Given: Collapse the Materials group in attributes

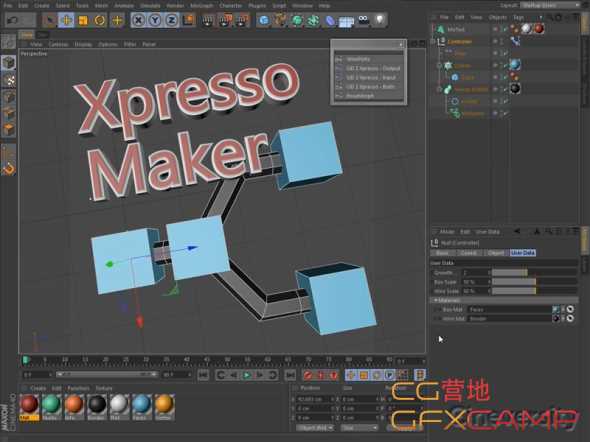Looking at the screenshot, I should (436, 300).
